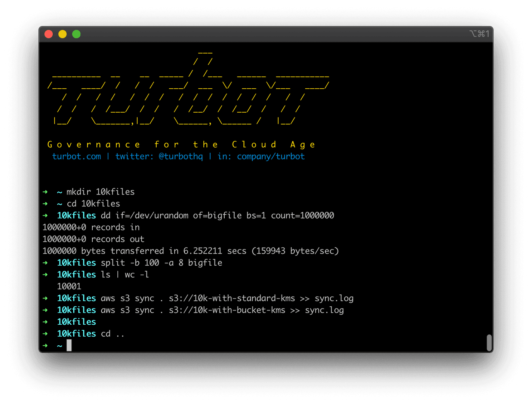Click the '10001' count output

click(69, 287)
